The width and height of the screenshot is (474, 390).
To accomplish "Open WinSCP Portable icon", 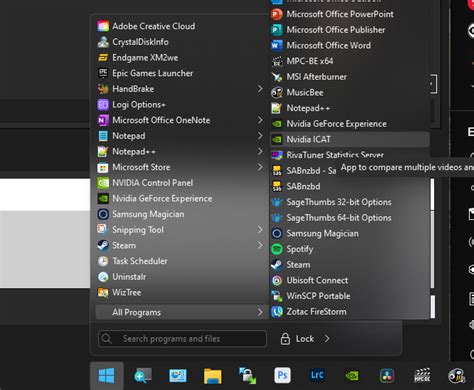I will point(277,296).
